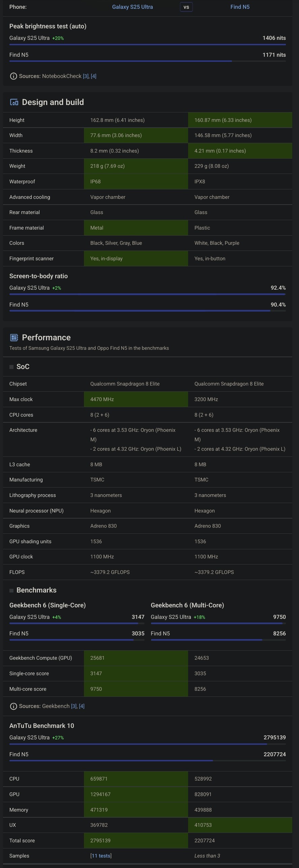
Task: Open NotebookCheck source reference [3]
Action: [86, 76]
